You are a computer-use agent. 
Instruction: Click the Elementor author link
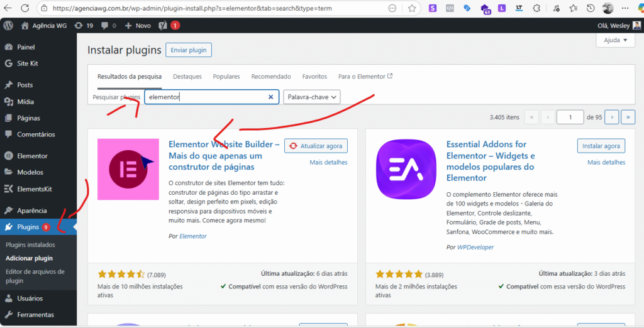(193, 236)
